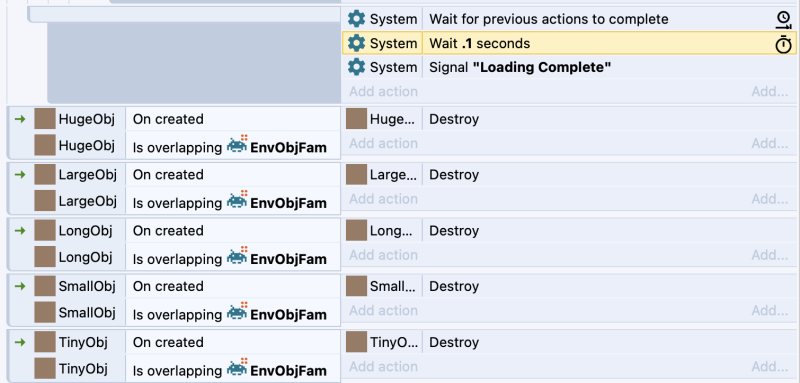Click Add action under the Signal Loading Complete row
Viewport: 800px width, 383px height.
(x=383, y=92)
